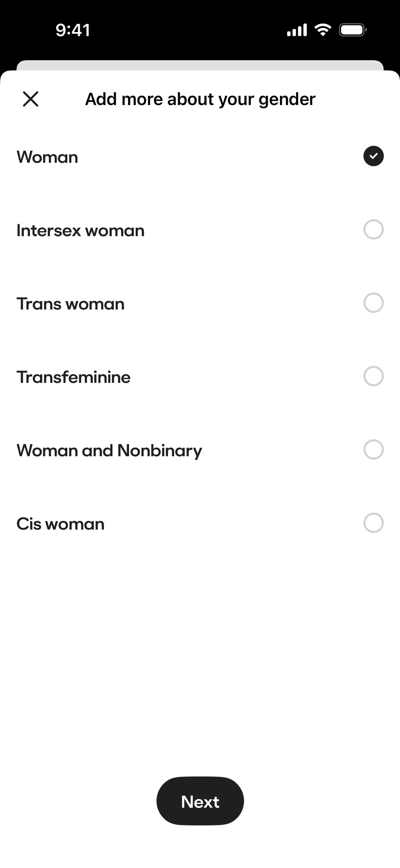Tap the battery indicator icon

pos(352,30)
